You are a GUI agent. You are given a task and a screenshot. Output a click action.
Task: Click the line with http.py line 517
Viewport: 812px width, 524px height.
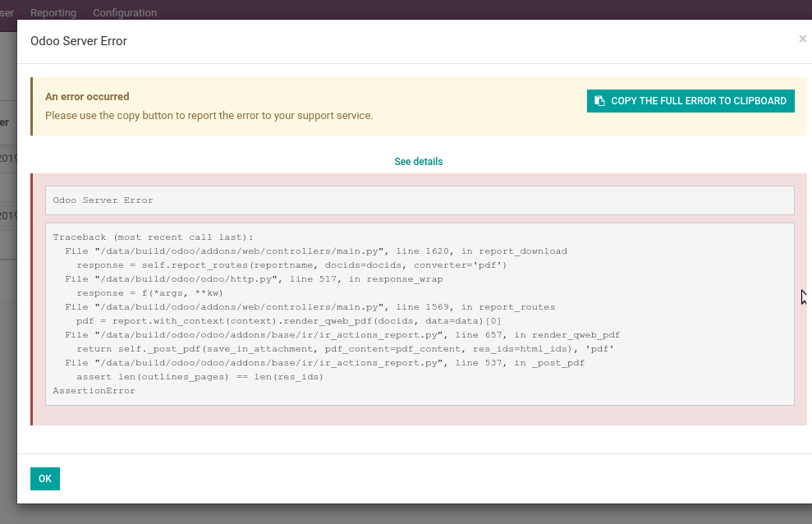pos(254,279)
